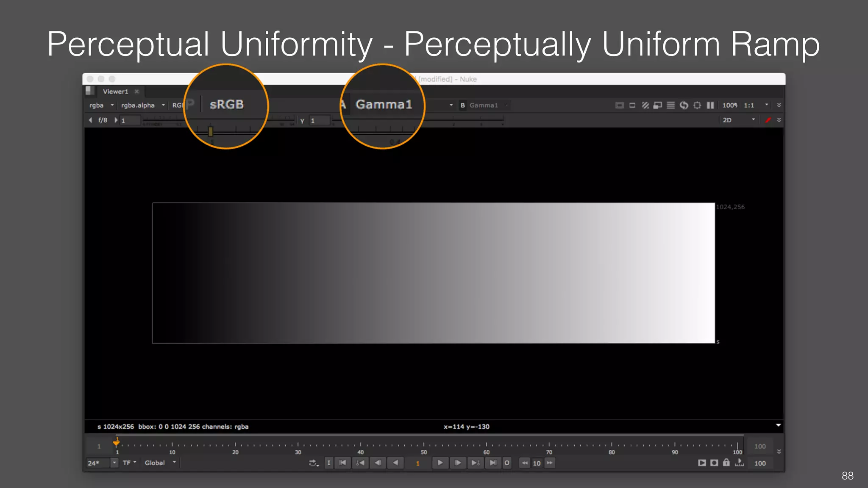The width and height of the screenshot is (868, 488).
Task: Click the capture viewer snapshot icon
Action: click(x=714, y=463)
